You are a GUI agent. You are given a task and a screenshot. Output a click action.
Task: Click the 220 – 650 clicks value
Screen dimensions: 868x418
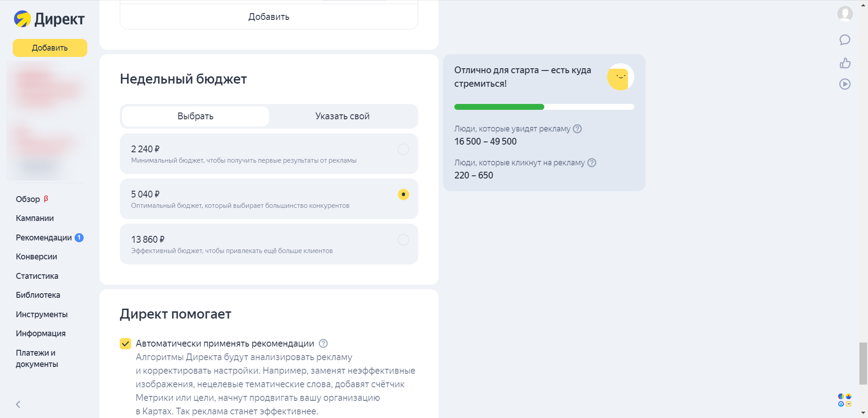(473, 175)
